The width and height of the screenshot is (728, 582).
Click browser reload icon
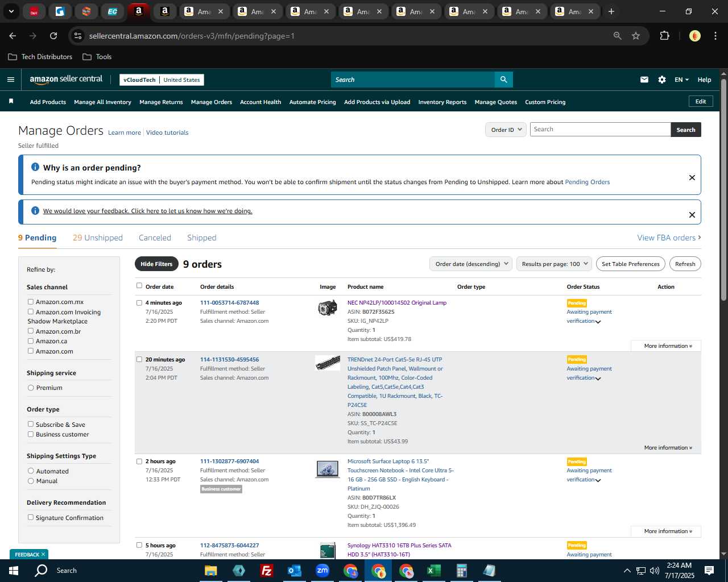(53, 36)
